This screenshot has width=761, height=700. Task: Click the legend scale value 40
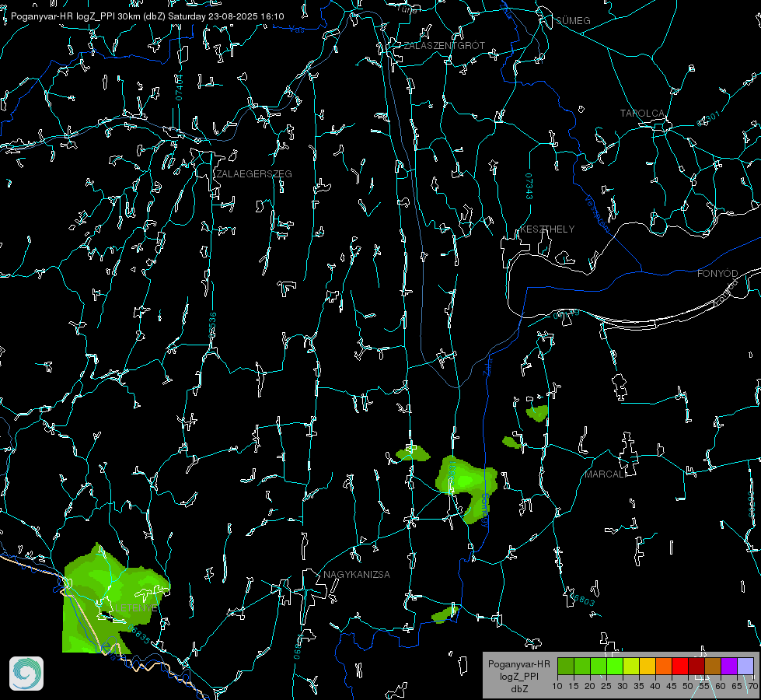655,687
